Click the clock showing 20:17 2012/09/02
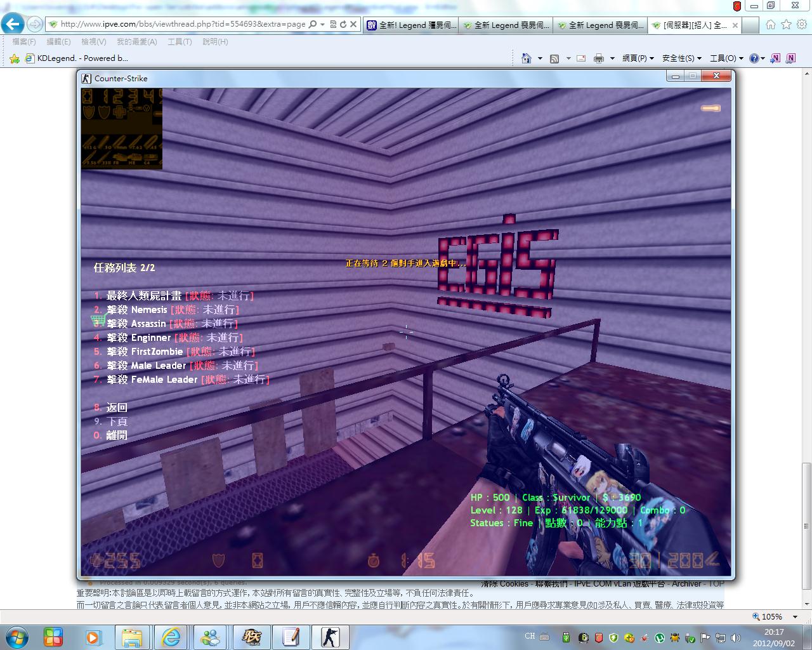Image resolution: width=812 pixels, height=650 pixels. [774, 637]
